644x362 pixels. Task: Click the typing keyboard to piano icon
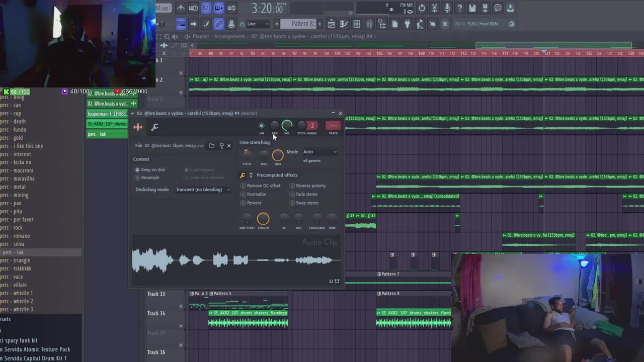point(181,24)
